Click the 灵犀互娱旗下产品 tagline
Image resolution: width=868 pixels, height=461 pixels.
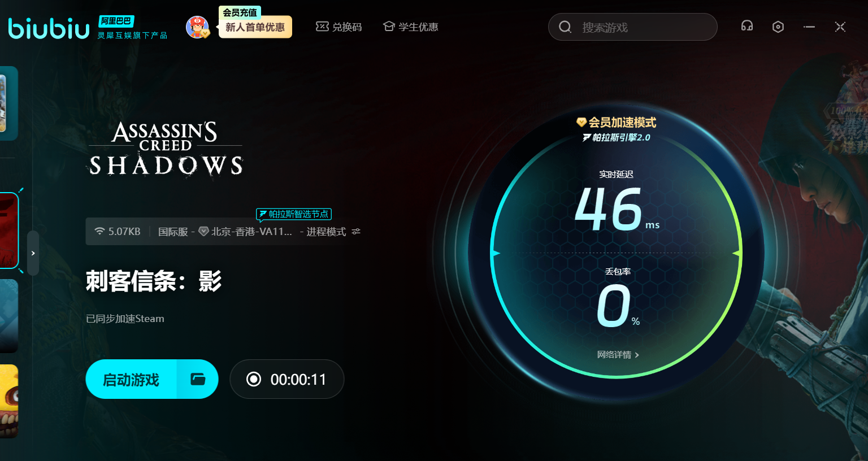(132, 35)
